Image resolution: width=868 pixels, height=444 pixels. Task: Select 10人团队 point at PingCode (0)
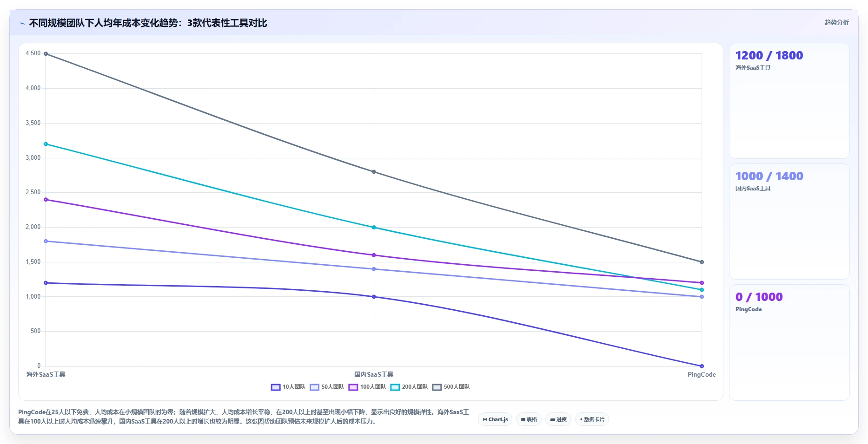pos(702,366)
